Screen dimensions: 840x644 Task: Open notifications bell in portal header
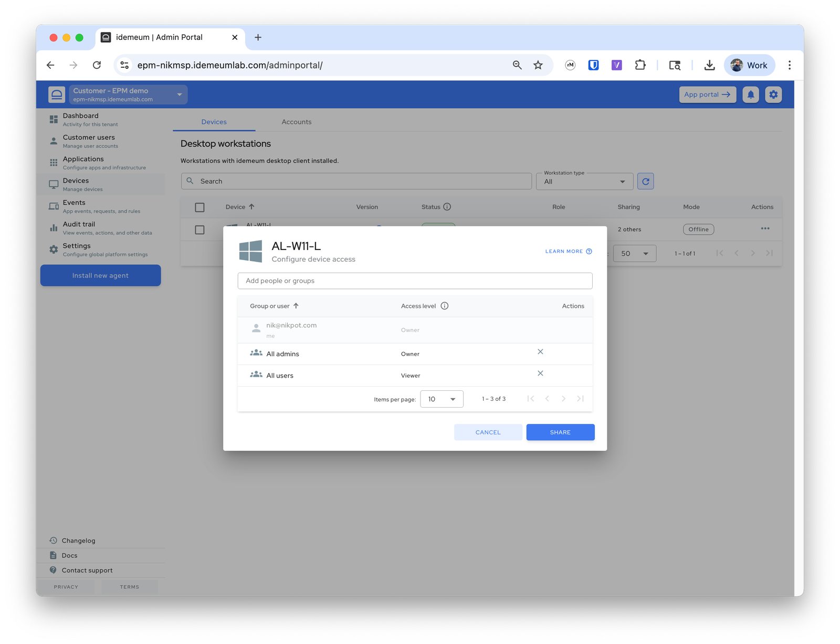point(751,95)
